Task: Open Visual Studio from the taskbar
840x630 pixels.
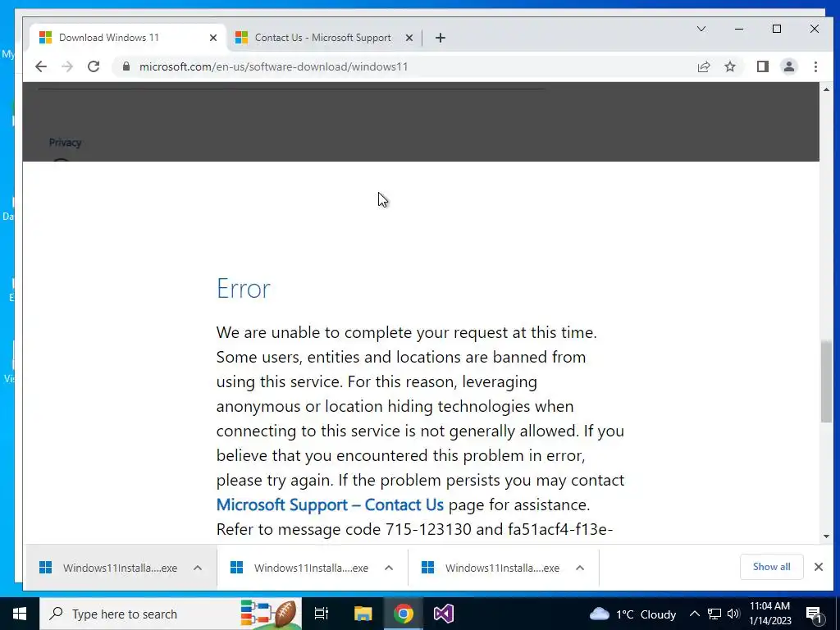Action: (x=444, y=614)
